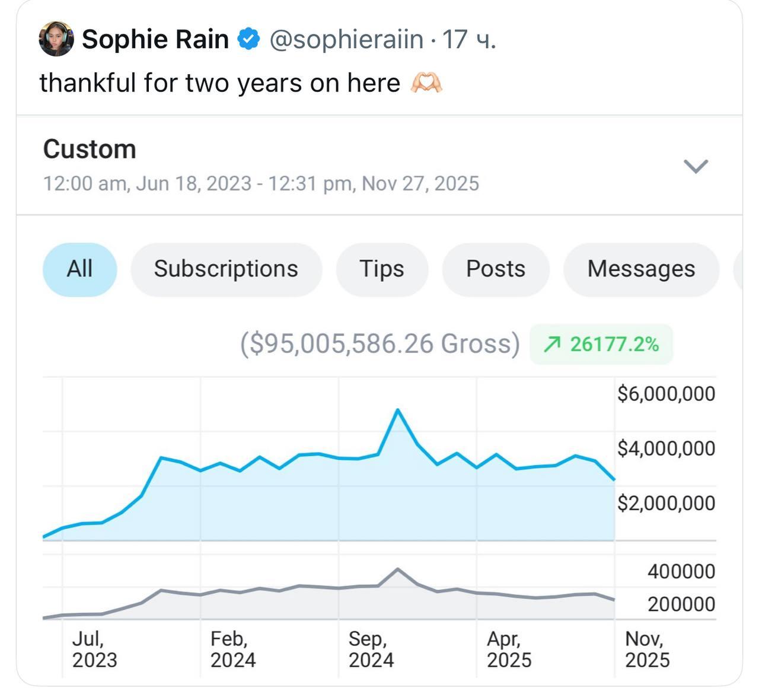The height and width of the screenshot is (700, 759).
Task: Click the @sophieraiin handle link
Action: 346,39
